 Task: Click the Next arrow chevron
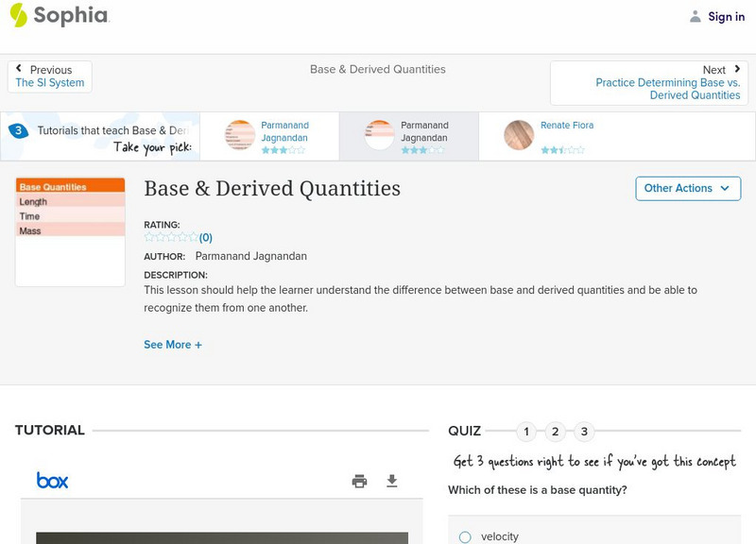tap(737, 70)
